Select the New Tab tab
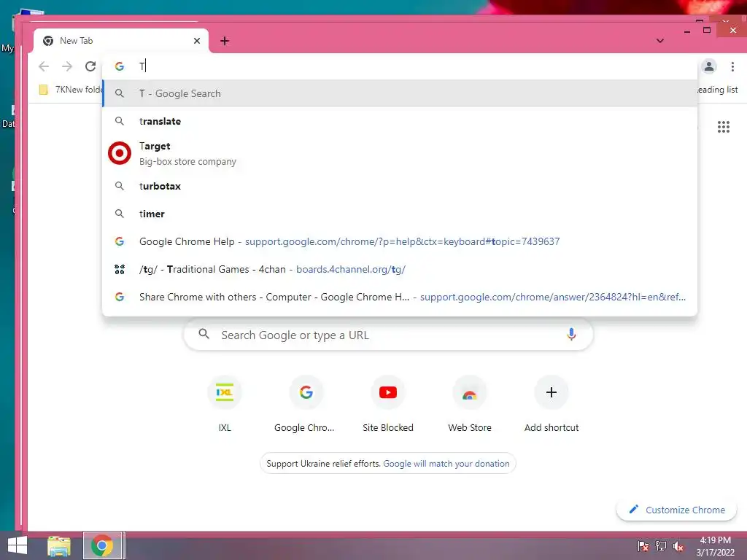The image size is (747, 560). (x=121, y=41)
